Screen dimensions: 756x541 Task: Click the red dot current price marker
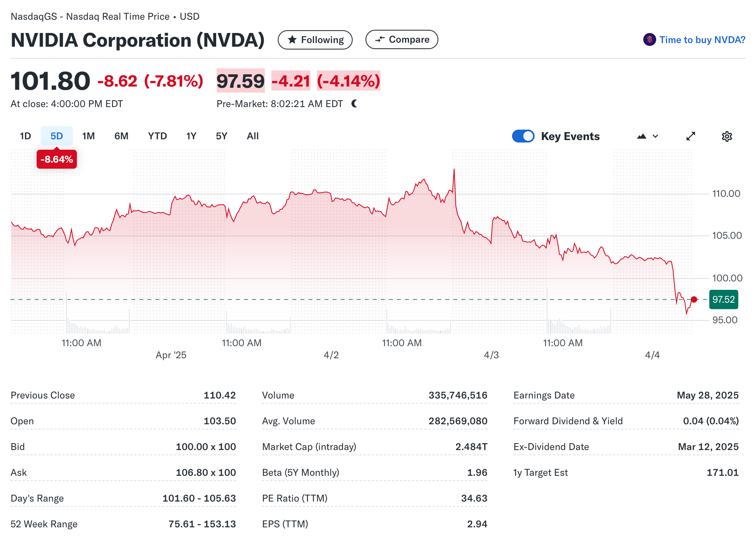click(x=694, y=299)
